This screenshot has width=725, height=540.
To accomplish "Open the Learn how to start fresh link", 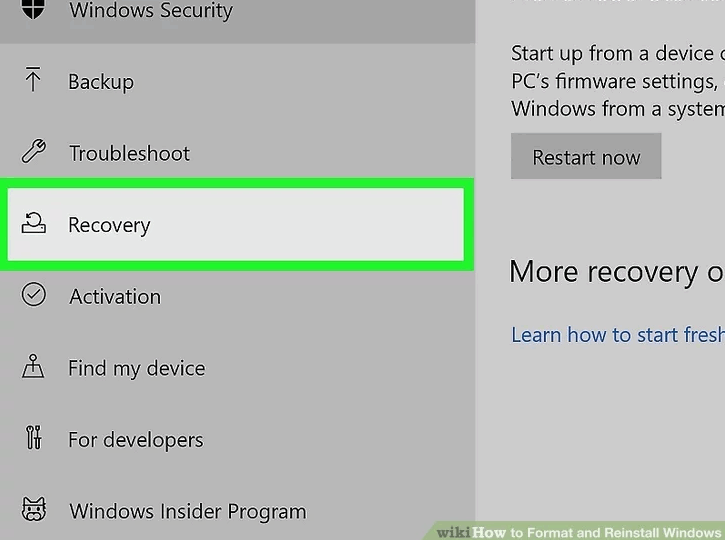I will (x=618, y=335).
